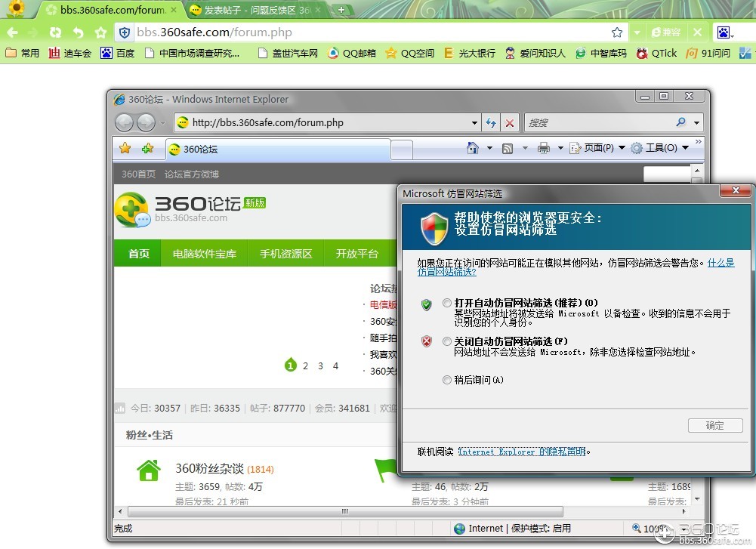This screenshot has width=756, height=549.
Task: Open the Internet Explorer 的隐私声明 link
Action: (522, 452)
